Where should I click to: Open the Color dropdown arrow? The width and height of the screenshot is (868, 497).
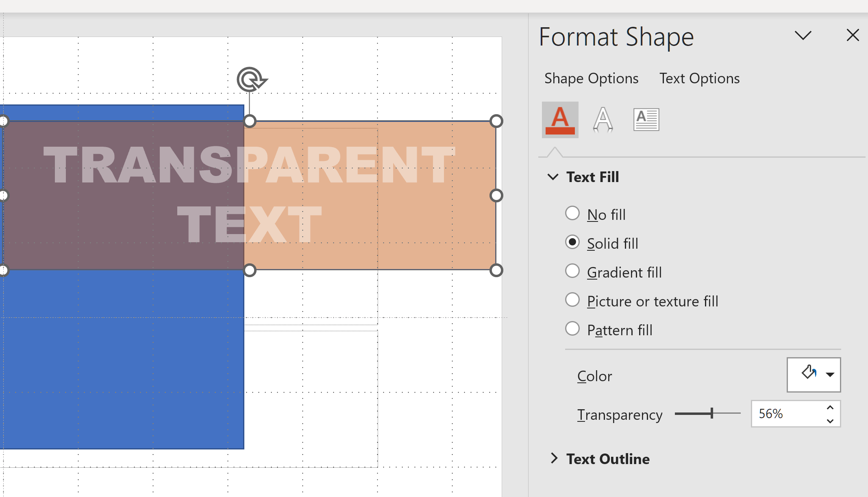point(830,375)
